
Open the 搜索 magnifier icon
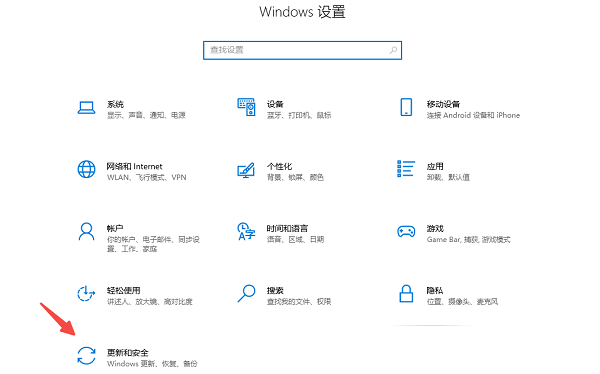coord(246,293)
